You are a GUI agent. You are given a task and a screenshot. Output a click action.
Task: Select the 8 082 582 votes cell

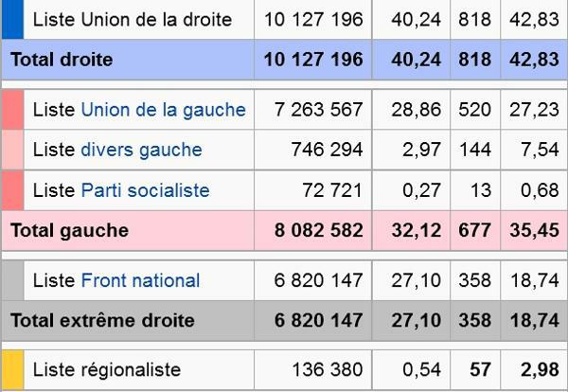(312, 230)
